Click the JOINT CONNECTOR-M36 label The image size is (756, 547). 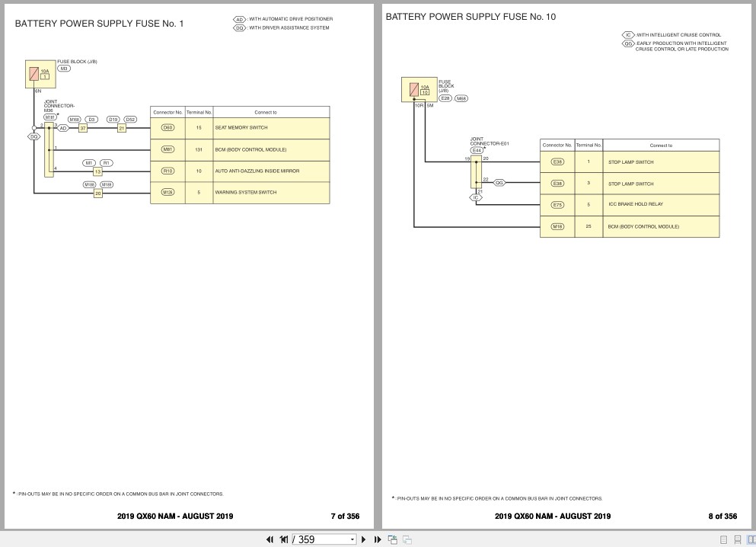pyautogui.click(x=59, y=106)
